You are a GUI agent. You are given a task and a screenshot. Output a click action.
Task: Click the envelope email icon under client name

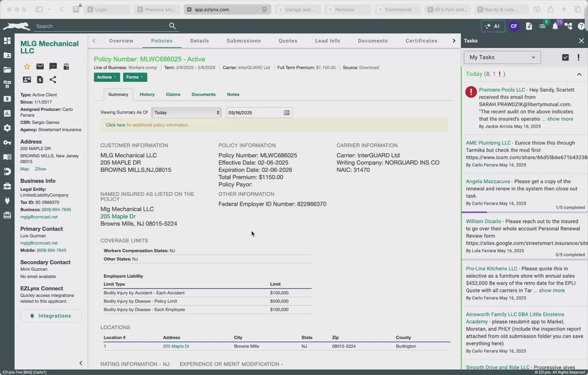point(40,66)
